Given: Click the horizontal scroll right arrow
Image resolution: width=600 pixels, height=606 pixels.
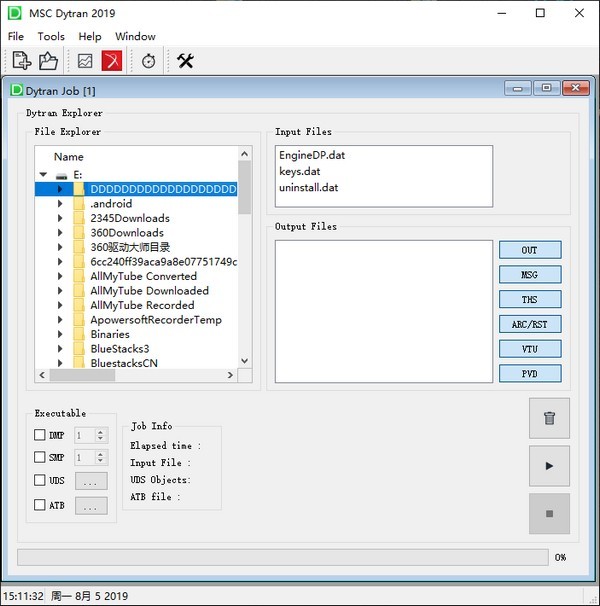Looking at the screenshot, I should pos(230,375).
